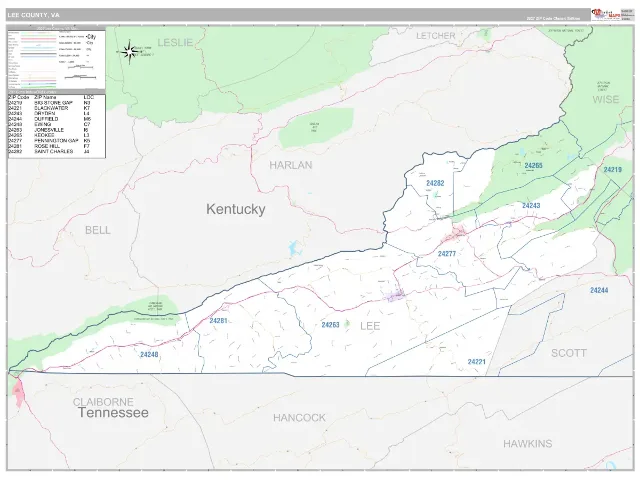Viewport: 640px width, 480px height.
Task: Click the LEE COUNTY, VA title
Action: [33, 15]
